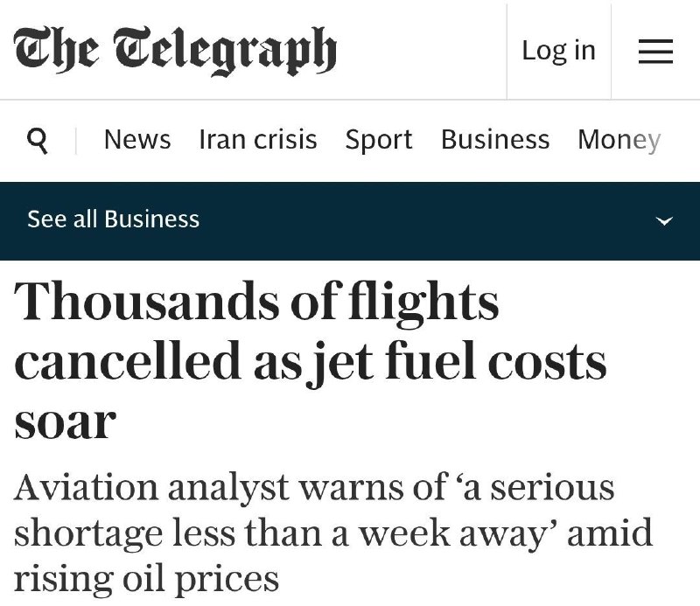Click 'cancelled as jet fuel costs' line
This screenshot has width=700, height=606.
pos(311,361)
